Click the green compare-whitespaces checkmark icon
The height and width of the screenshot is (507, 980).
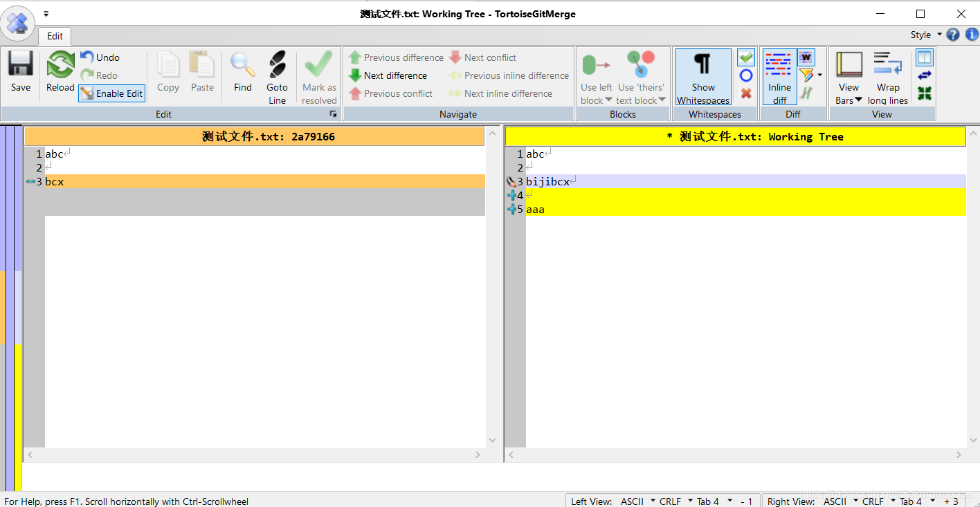click(746, 57)
